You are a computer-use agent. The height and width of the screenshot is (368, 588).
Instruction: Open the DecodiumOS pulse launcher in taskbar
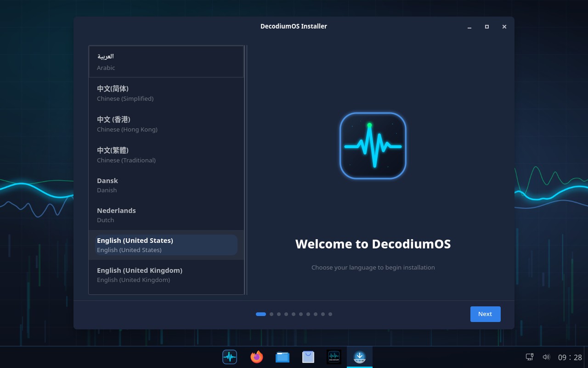tap(230, 357)
